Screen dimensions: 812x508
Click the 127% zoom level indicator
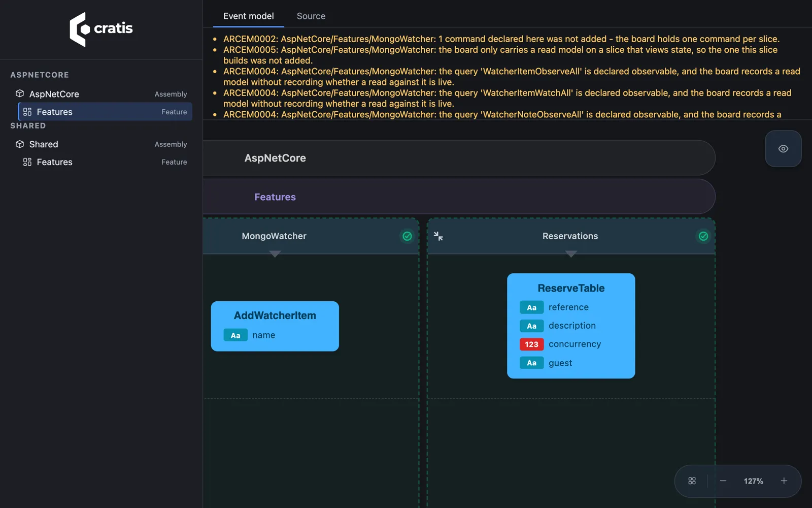tap(753, 481)
